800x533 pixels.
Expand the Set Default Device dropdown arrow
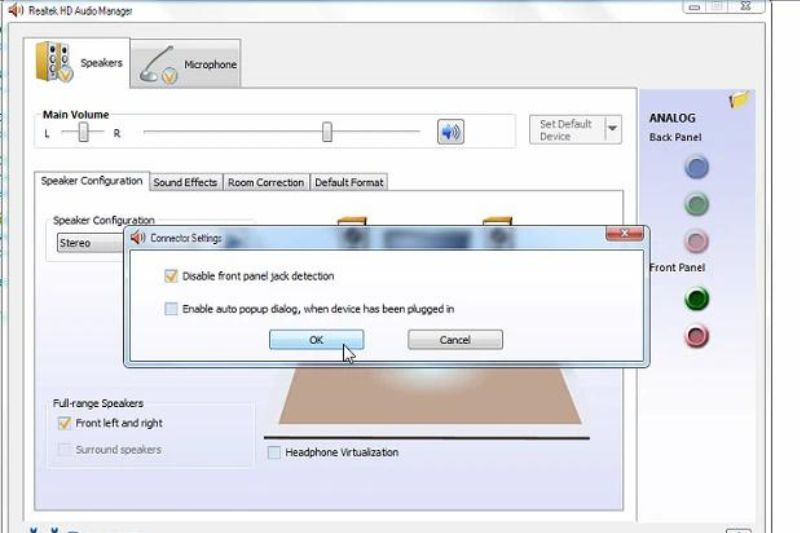[x=613, y=130]
